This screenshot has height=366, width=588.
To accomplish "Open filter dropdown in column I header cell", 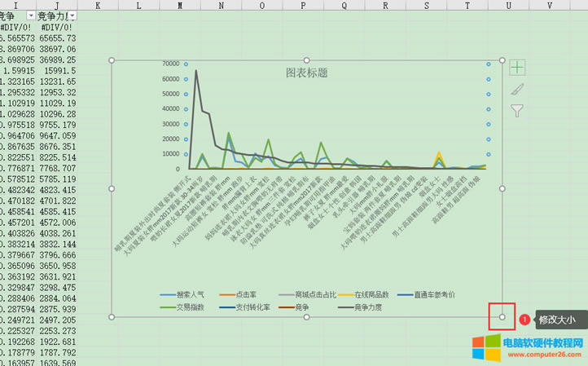I will pos(31,16).
